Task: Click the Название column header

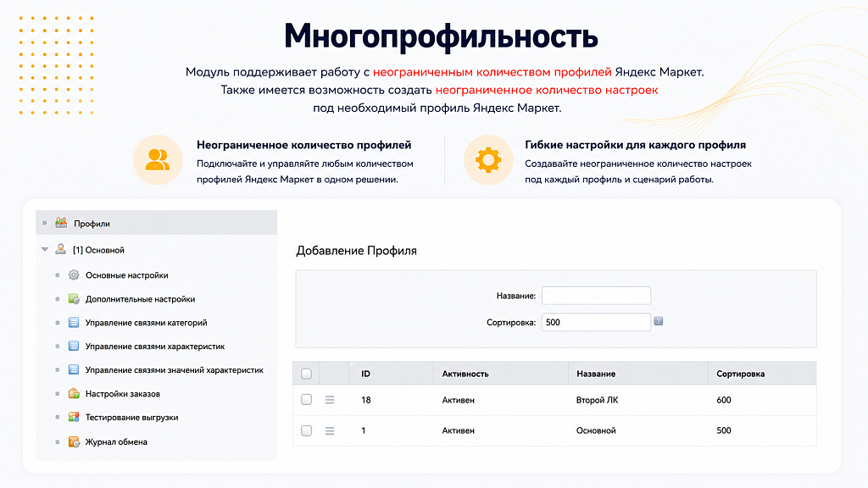Action: (x=596, y=374)
